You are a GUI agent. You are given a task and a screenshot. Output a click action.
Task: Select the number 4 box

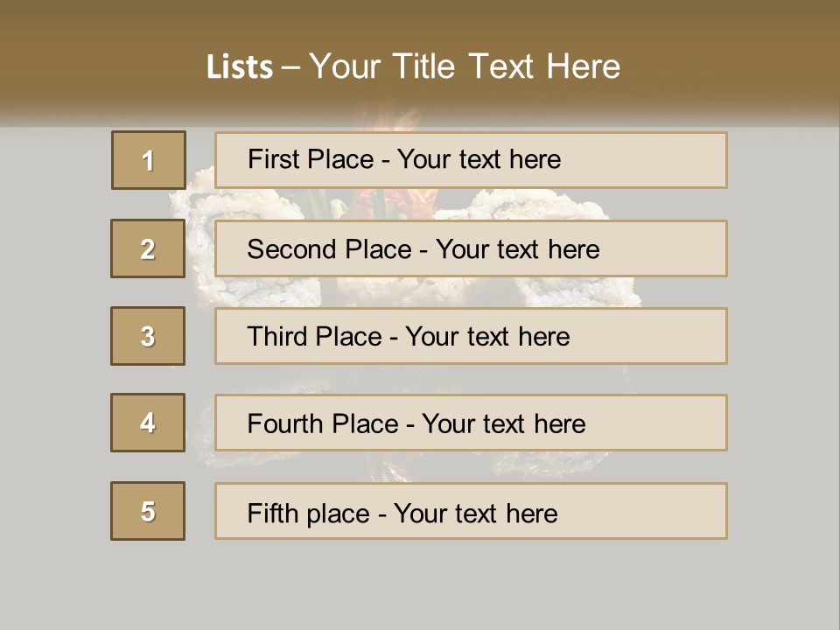[148, 423]
